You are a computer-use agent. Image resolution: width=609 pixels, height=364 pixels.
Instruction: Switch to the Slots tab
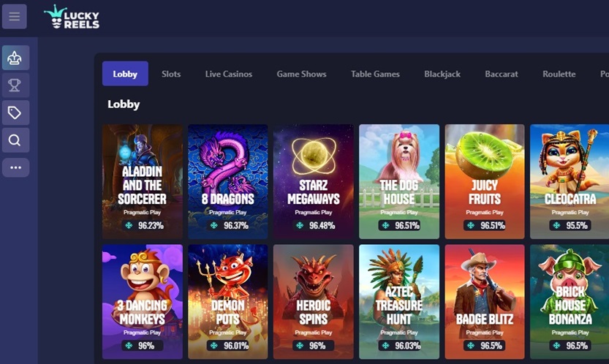click(171, 74)
